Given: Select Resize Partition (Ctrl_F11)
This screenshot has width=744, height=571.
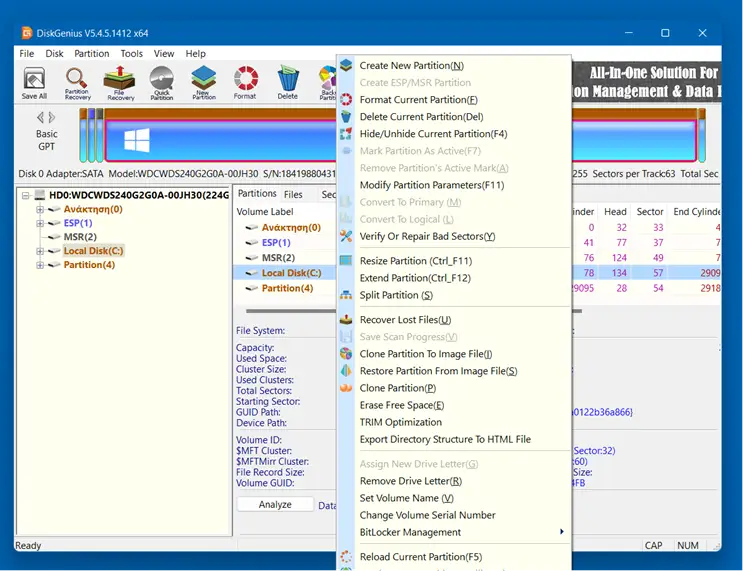Looking at the screenshot, I should click(x=416, y=261).
